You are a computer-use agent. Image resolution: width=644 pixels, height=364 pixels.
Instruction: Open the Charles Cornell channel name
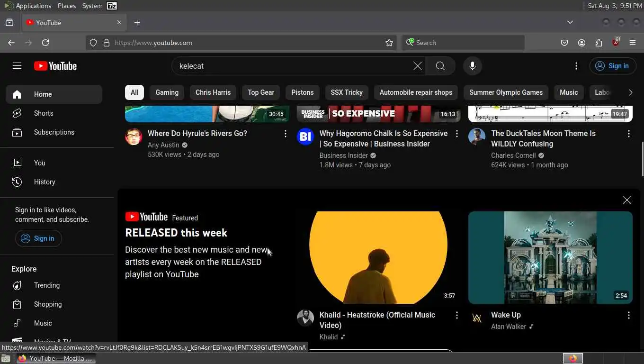pos(513,155)
